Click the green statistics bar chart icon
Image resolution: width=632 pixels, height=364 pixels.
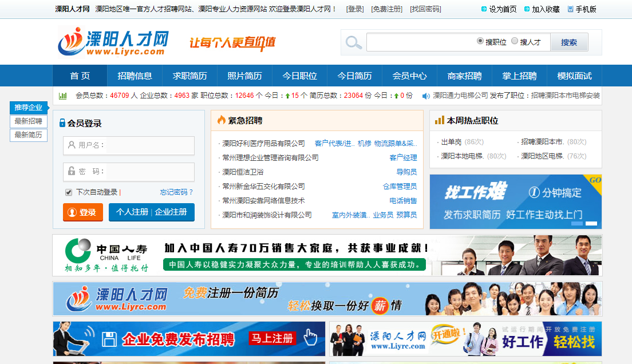click(x=63, y=96)
